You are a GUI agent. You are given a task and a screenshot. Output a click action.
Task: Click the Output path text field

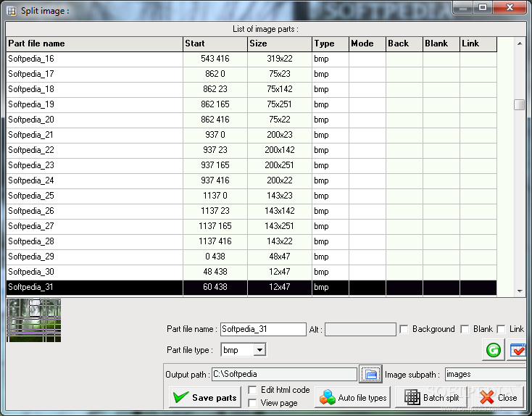coord(284,374)
